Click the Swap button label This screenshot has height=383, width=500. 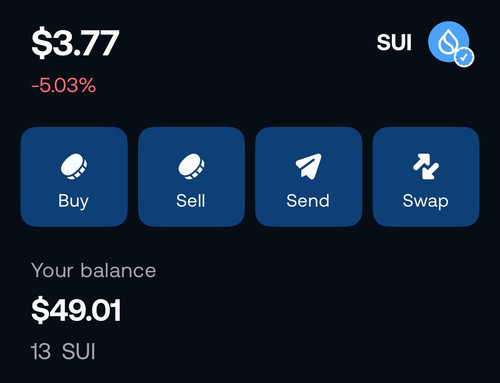coord(426,201)
